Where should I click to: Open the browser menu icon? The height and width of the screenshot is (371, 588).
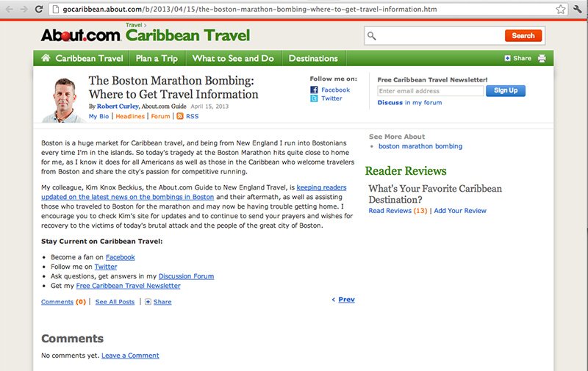(x=578, y=10)
